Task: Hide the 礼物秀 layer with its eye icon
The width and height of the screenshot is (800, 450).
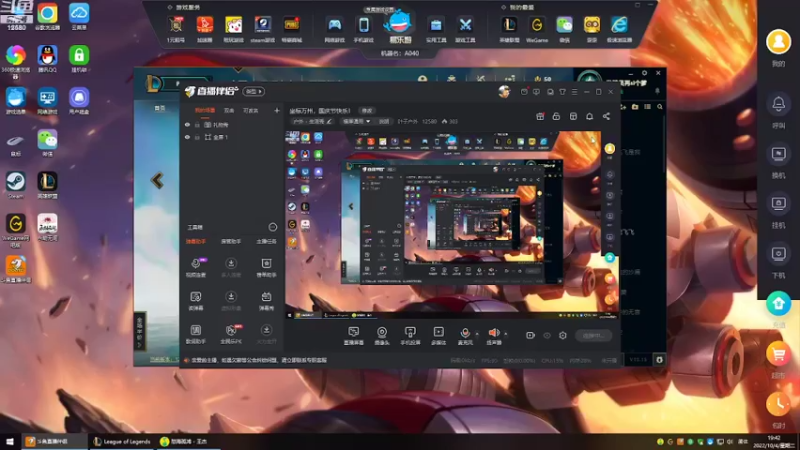Action: pos(187,124)
